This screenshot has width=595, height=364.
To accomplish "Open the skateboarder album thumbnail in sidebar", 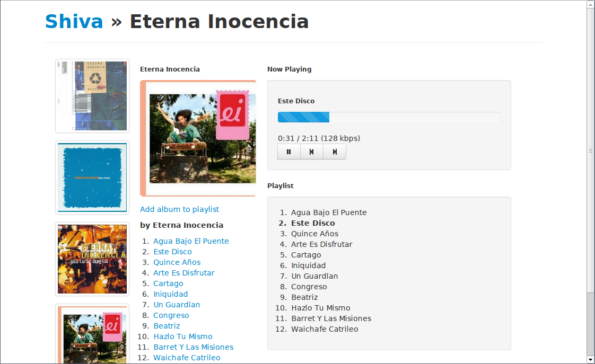I will click(92, 334).
